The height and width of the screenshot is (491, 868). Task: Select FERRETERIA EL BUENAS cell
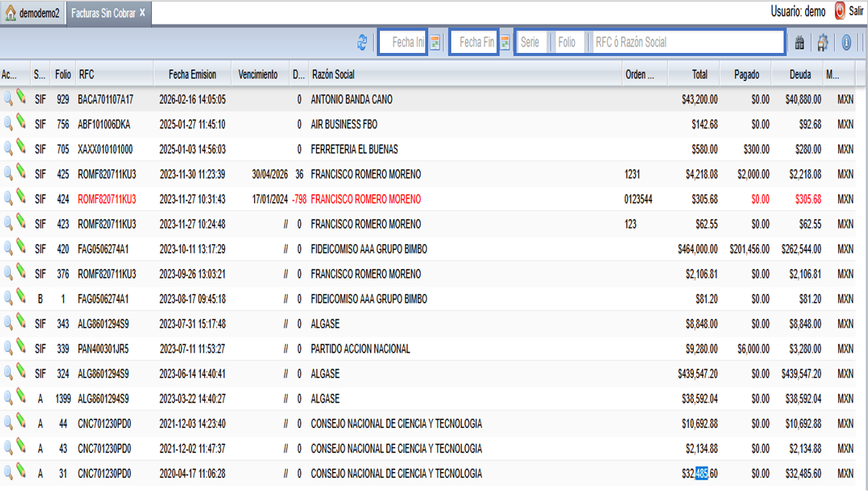355,150
